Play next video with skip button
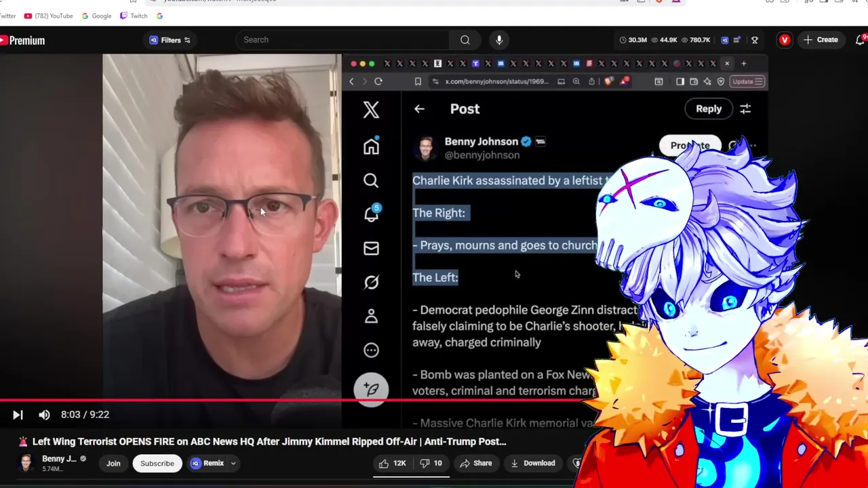 point(18,415)
